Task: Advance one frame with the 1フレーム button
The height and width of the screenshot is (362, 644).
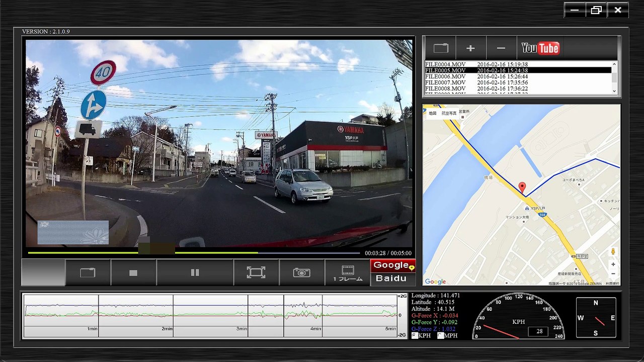Action: tap(347, 273)
